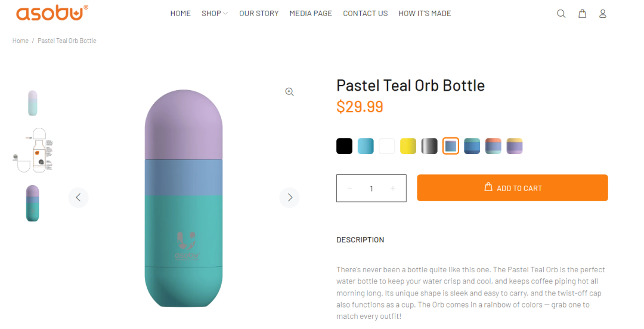Click the zoom-in magnifier on product image

tap(289, 92)
